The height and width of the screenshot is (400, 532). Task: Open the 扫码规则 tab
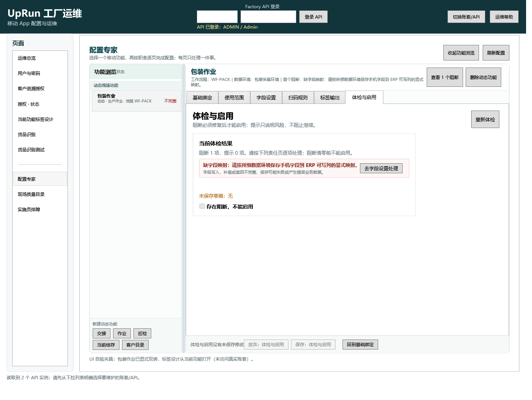pyautogui.click(x=298, y=98)
